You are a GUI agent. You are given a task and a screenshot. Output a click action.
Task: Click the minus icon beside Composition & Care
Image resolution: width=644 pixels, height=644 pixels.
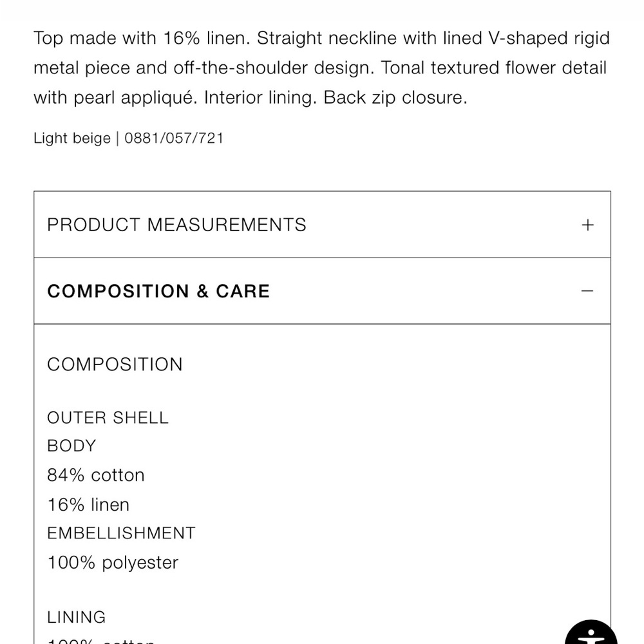tap(587, 291)
